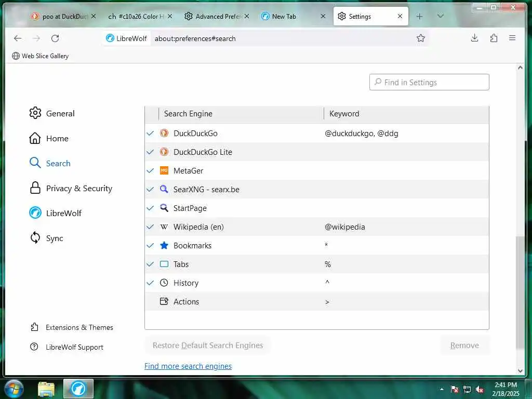
Task: Uncheck the History shortcut
Action: pos(150,283)
